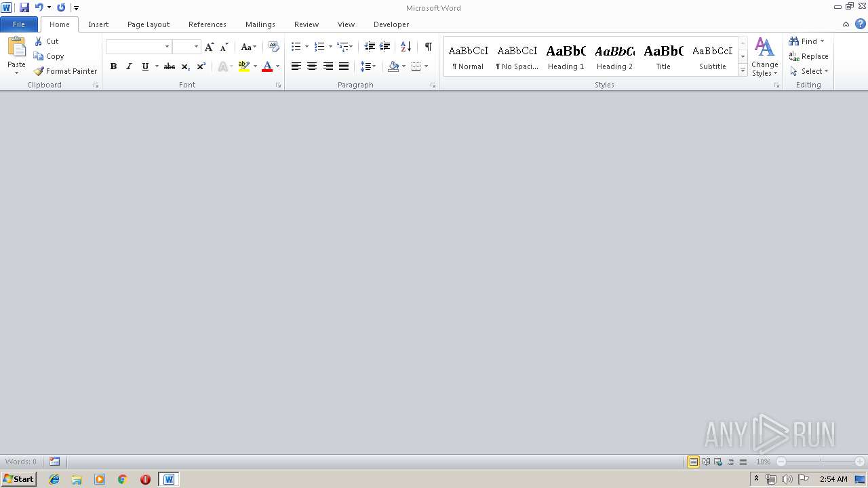868x488 pixels.
Task: Click the Copy icon
Action: (39, 56)
